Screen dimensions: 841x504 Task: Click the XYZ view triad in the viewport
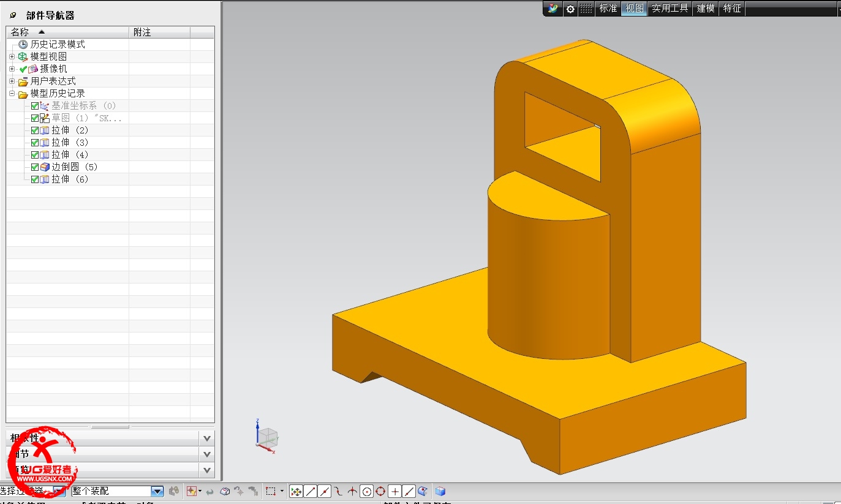(266, 436)
